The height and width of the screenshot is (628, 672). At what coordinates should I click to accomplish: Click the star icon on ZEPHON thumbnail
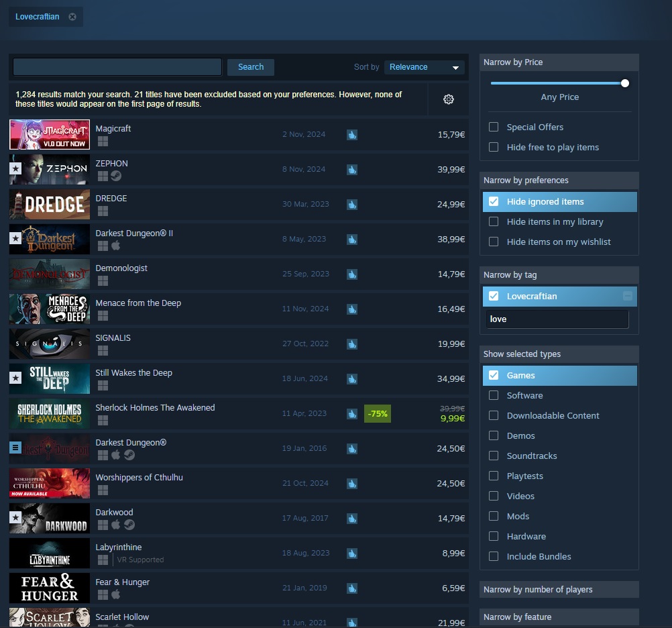pos(15,169)
